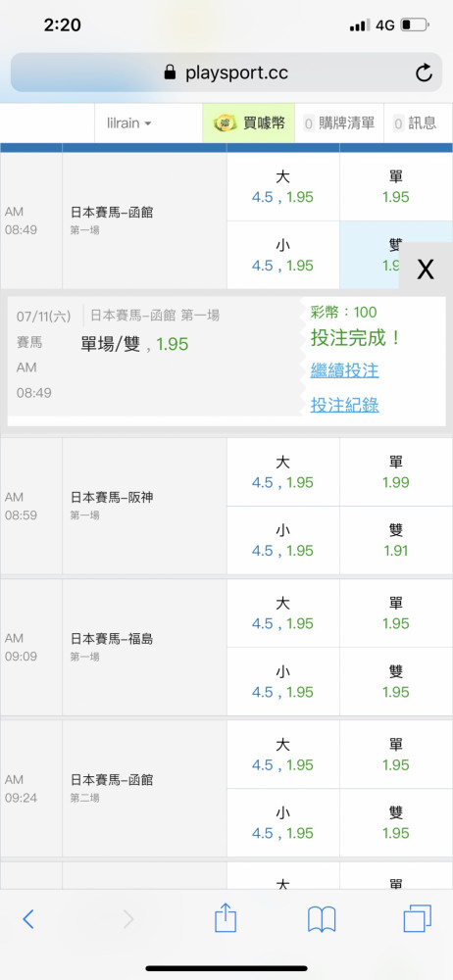453x980 pixels.
Task: Select 大 4.5 for 福島 第一場
Action: 282,613
